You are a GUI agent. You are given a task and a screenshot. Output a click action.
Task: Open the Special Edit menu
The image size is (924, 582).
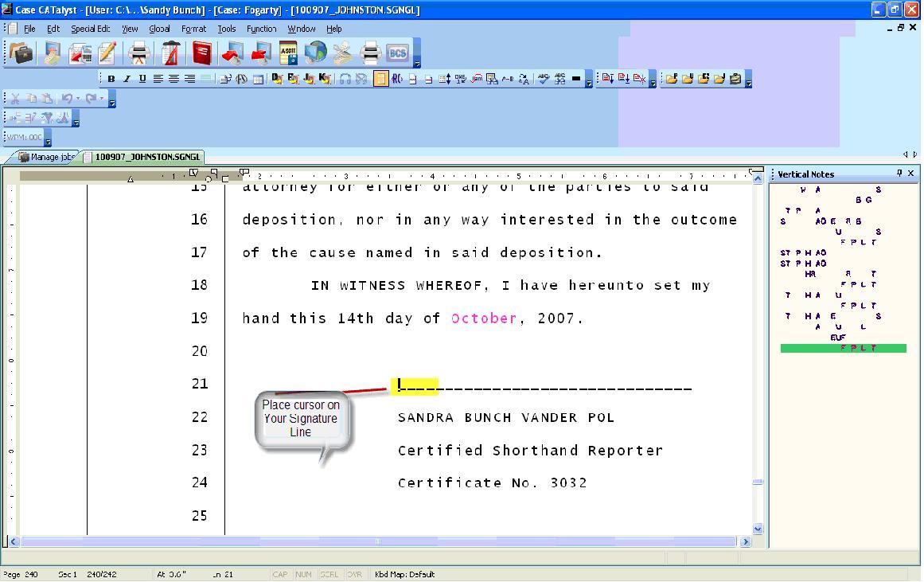[90, 29]
